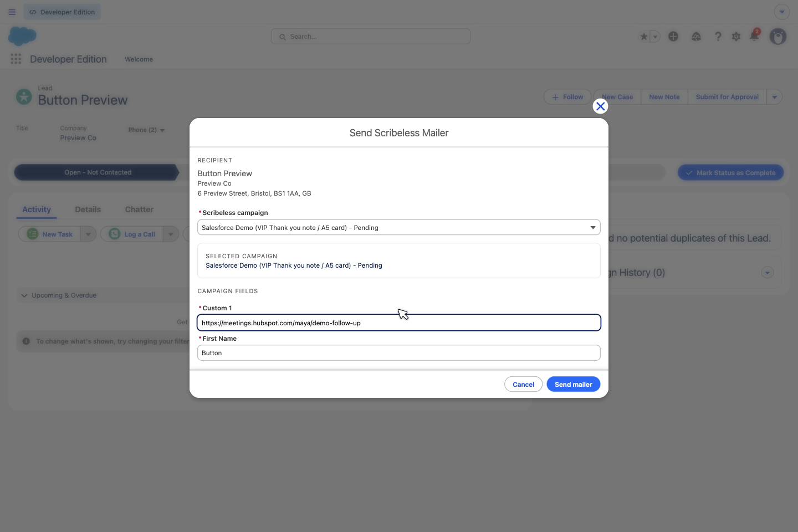
Task: Click the Selected Campaign link text
Action: tap(294, 265)
